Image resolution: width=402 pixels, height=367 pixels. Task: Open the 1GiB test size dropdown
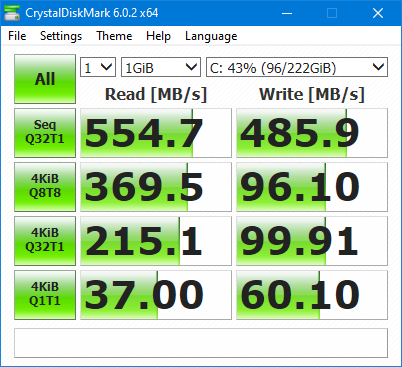(x=161, y=67)
